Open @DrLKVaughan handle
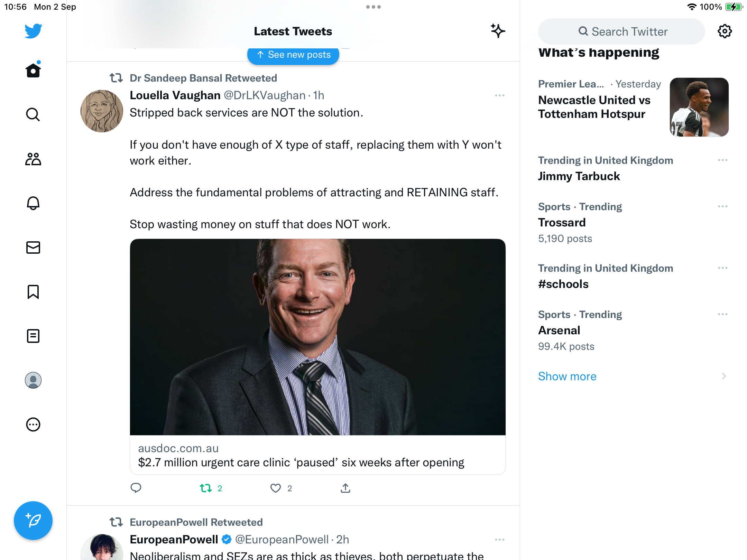747x560 pixels. pos(265,95)
